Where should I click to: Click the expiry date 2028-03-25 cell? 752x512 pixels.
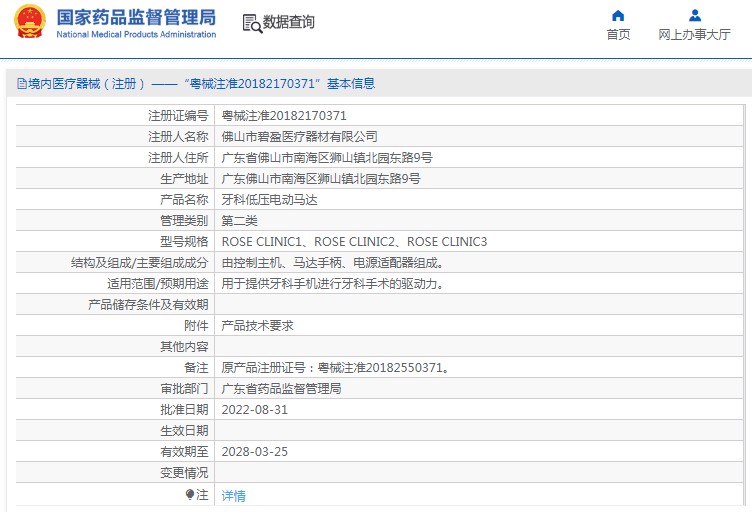(255, 452)
